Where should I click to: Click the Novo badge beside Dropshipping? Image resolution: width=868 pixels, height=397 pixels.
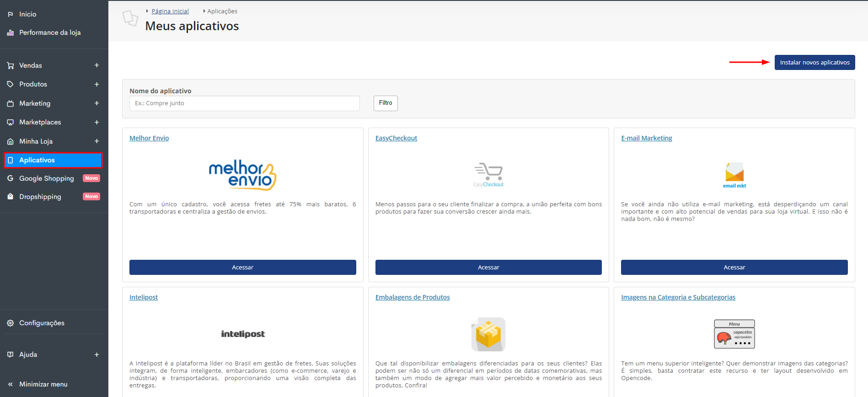click(x=91, y=197)
